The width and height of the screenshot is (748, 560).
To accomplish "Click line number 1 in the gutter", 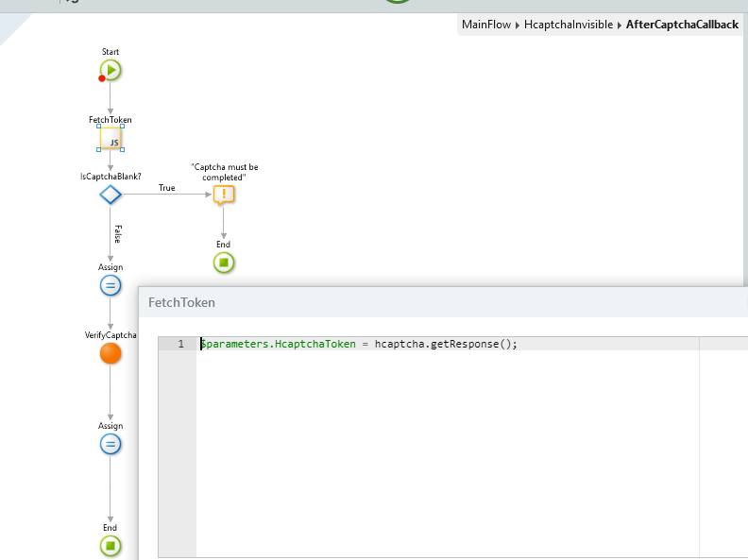I will pyautogui.click(x=179, y=344).
